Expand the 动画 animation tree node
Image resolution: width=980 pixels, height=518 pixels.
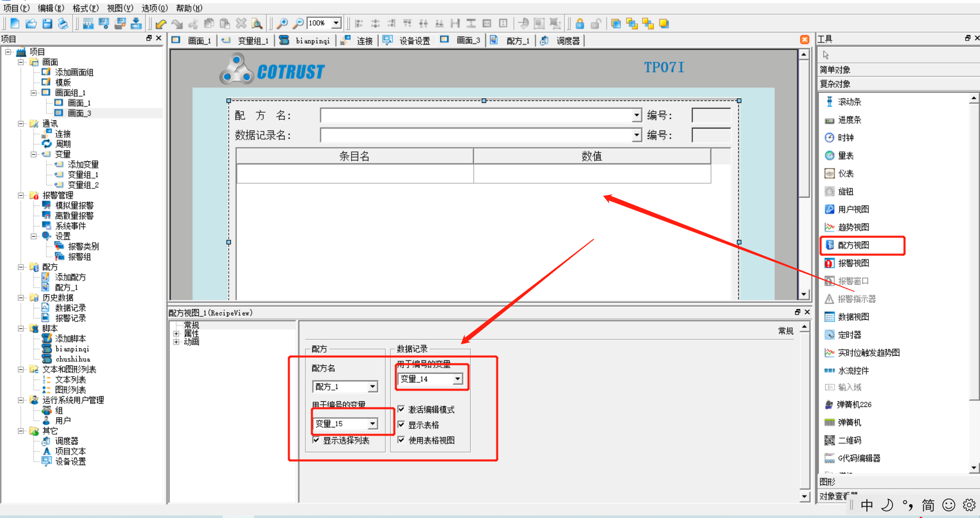coord(176,342)
